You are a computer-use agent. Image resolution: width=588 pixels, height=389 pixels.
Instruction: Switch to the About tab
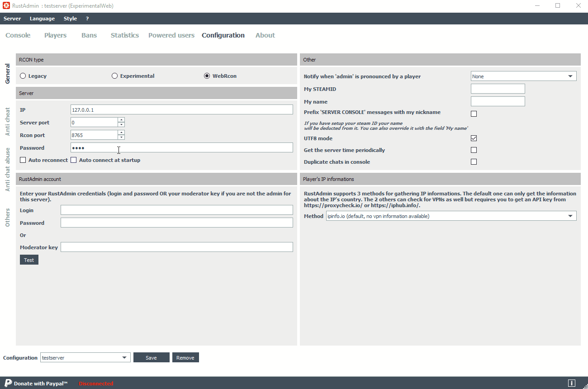[265, 35]
